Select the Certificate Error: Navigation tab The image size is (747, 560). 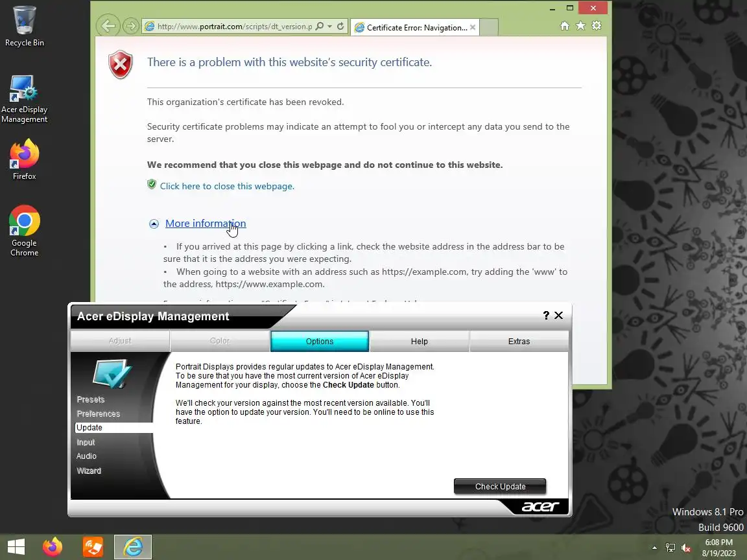[415, 27]
